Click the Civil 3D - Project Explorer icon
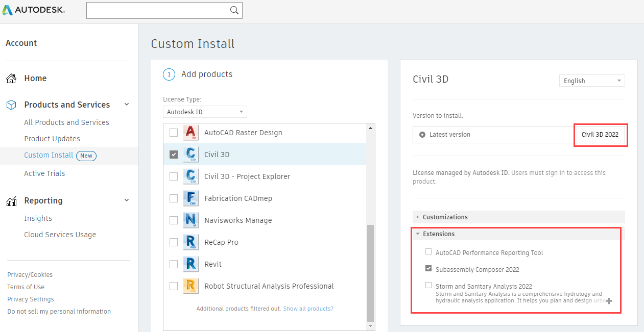644x332 pixels. coord(191,176)
